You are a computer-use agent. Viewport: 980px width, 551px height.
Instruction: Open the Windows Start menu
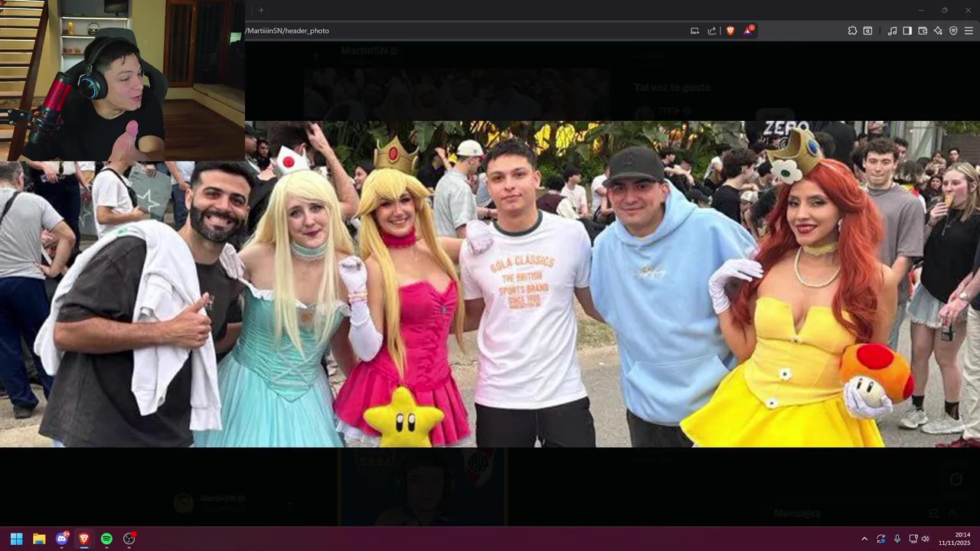coord(16,539)
